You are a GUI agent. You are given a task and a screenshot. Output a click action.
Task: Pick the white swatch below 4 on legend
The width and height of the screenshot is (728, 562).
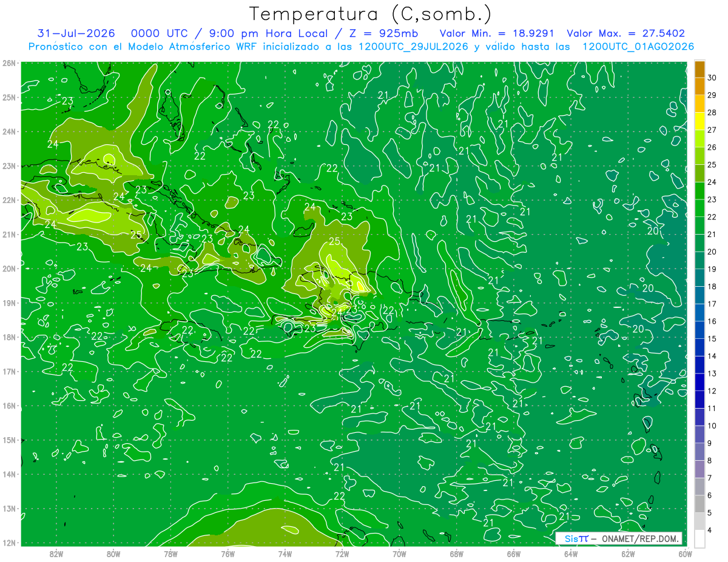coord(699,538)
